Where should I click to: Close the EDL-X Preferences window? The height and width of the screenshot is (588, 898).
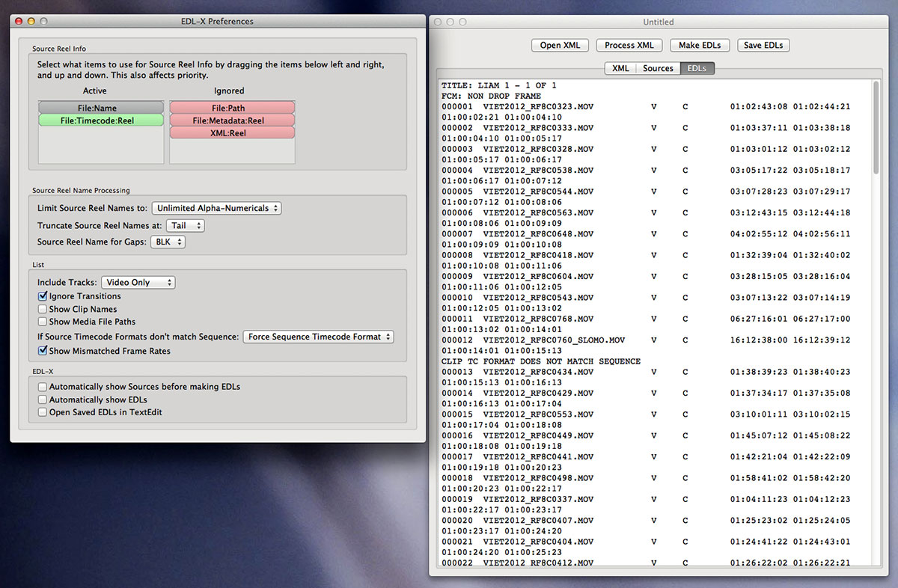pyautogui.click(x=19, y=22)
